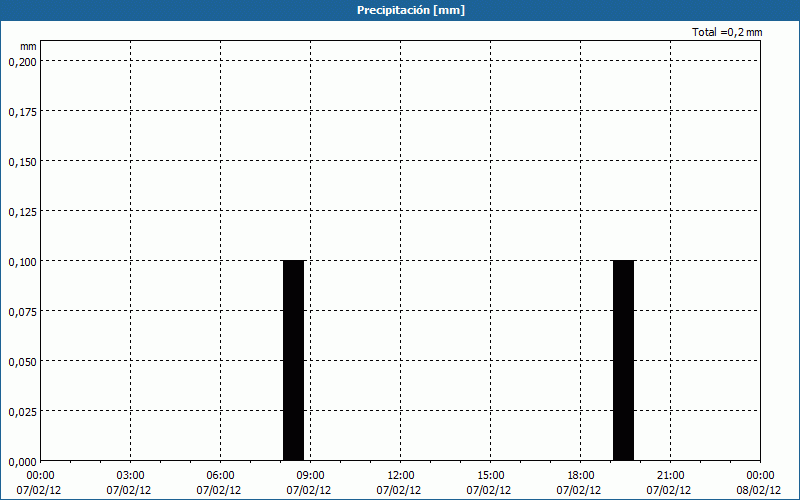Click the 0,000 y-axis label

point(22,462)
